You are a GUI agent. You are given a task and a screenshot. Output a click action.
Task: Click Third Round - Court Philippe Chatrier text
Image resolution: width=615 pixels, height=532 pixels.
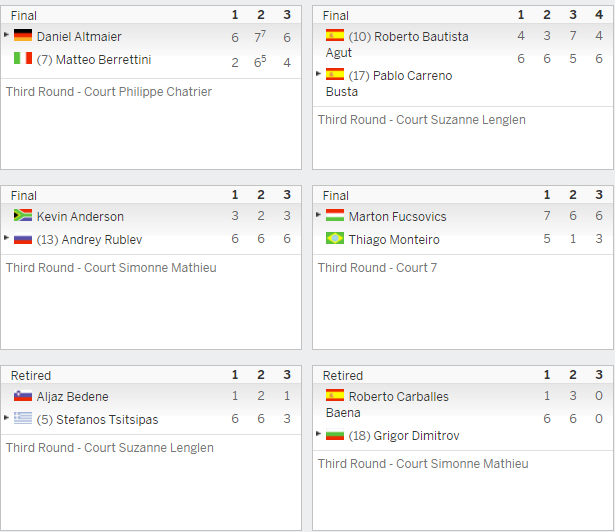coord(109,92)
